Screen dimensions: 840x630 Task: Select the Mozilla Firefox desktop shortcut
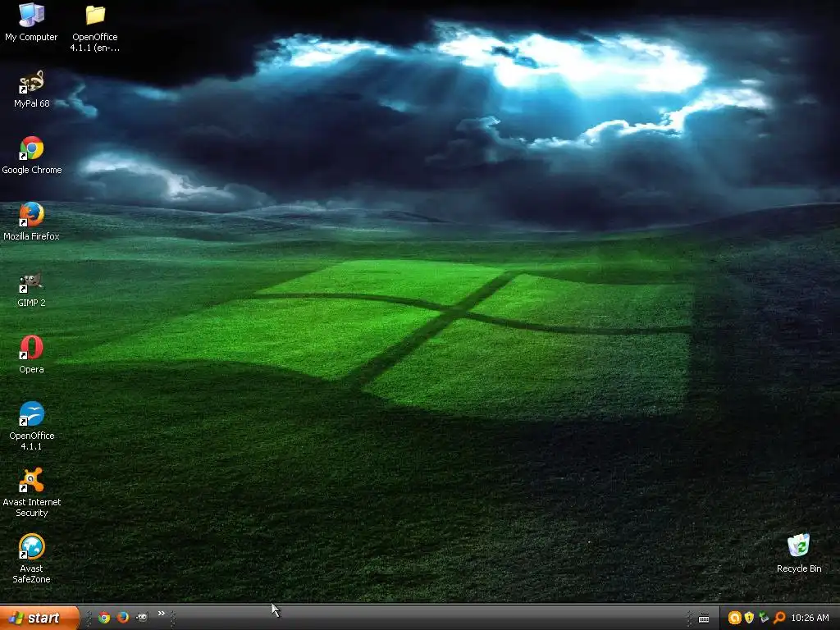[x=32, y=221]
